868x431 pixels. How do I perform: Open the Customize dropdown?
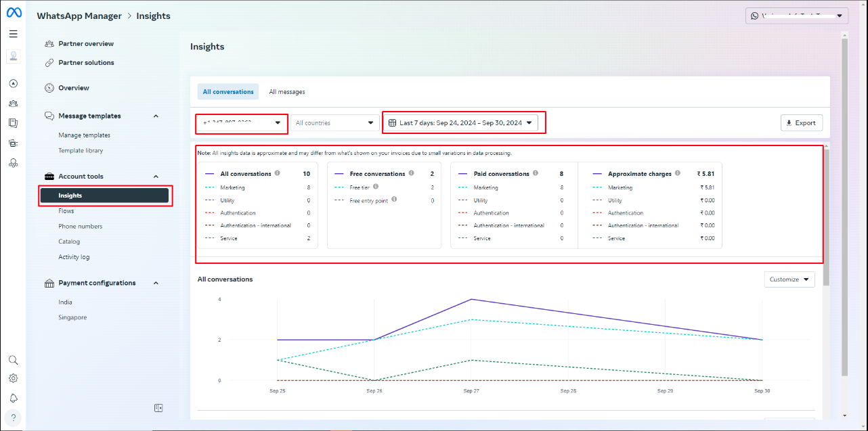click(x=789, y=279)
